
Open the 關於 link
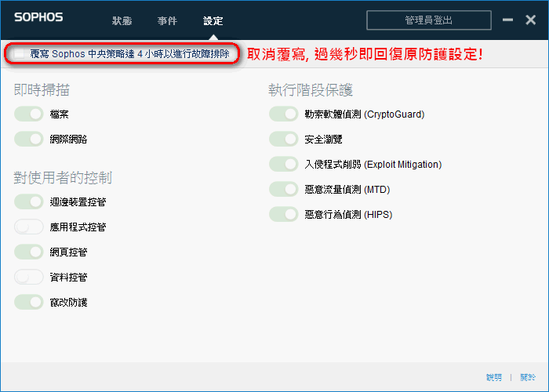point(528,377)
